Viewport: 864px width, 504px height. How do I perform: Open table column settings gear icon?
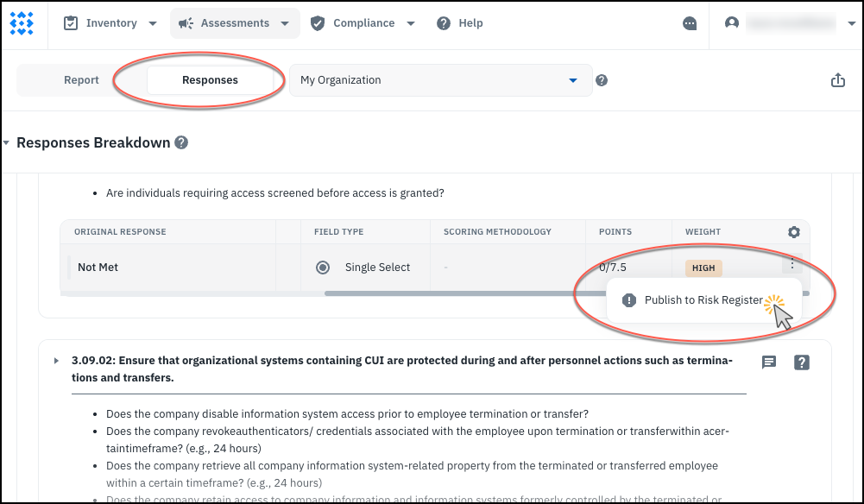794,232
